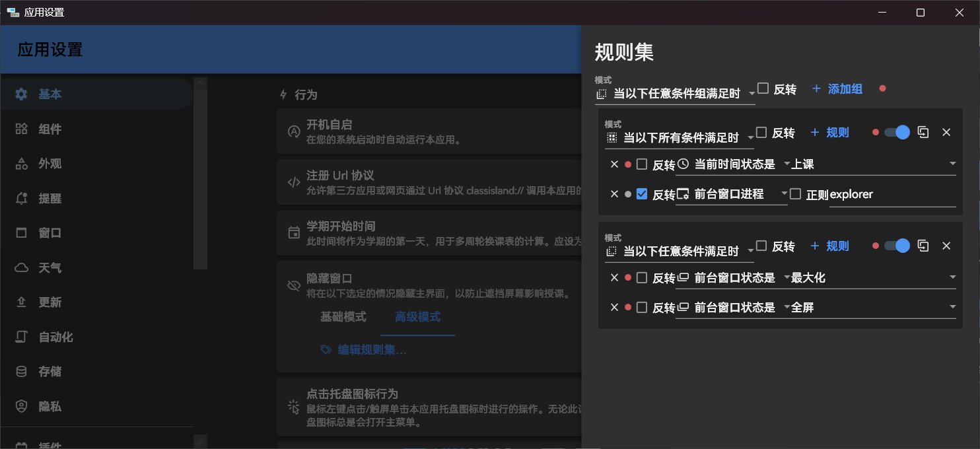Enable the 正则 regex checkbox

(795, 194)
